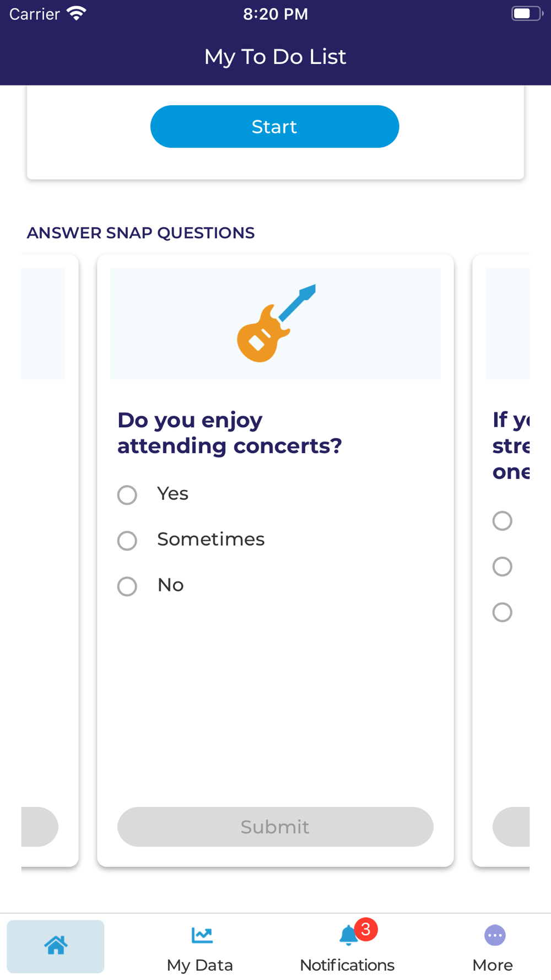Select first radio option on next card

(502, 521)
